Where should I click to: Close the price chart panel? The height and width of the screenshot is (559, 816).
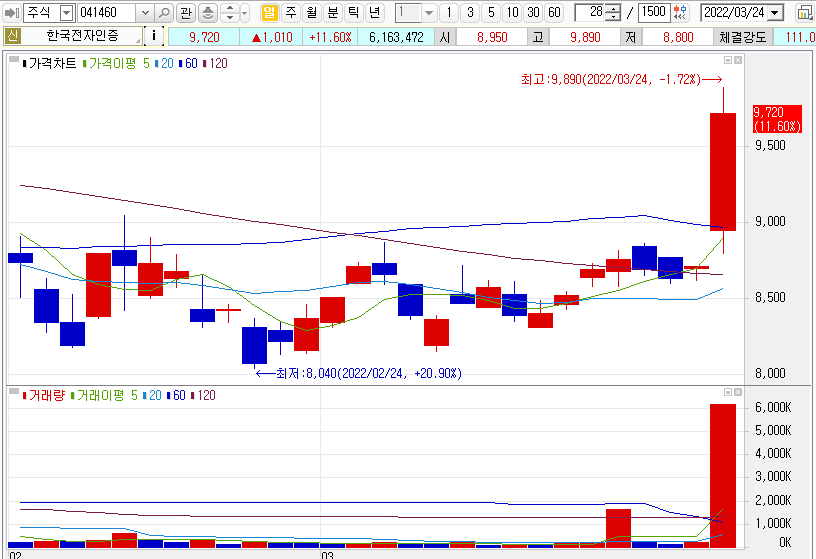(x=737, y=60)
